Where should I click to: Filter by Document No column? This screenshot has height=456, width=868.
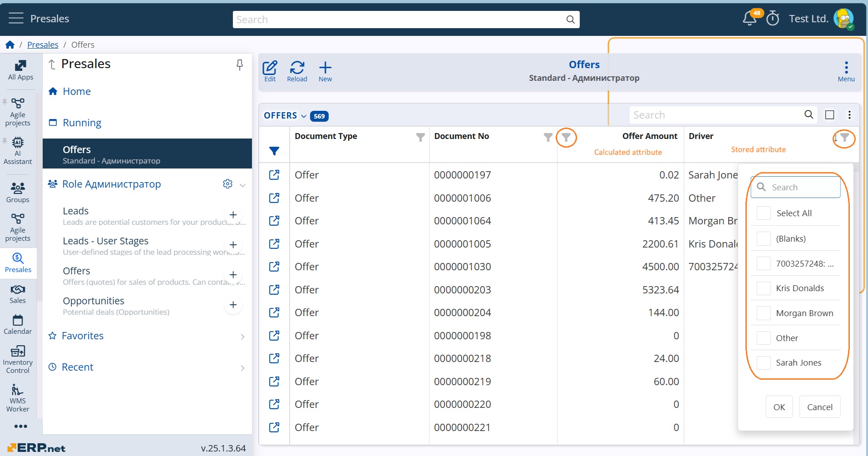(548, 137)
